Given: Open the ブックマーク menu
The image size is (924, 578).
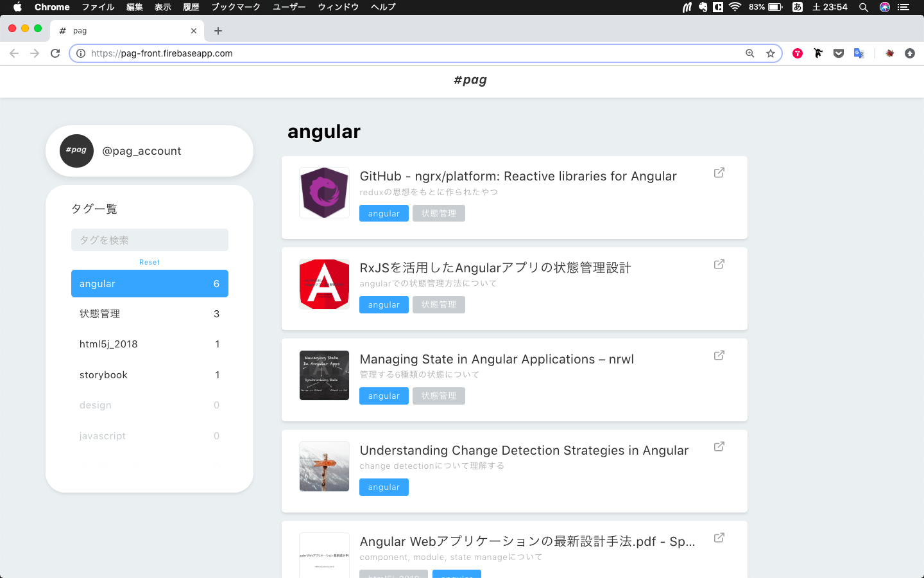Looking at the screenshot, I should [236, 7].
